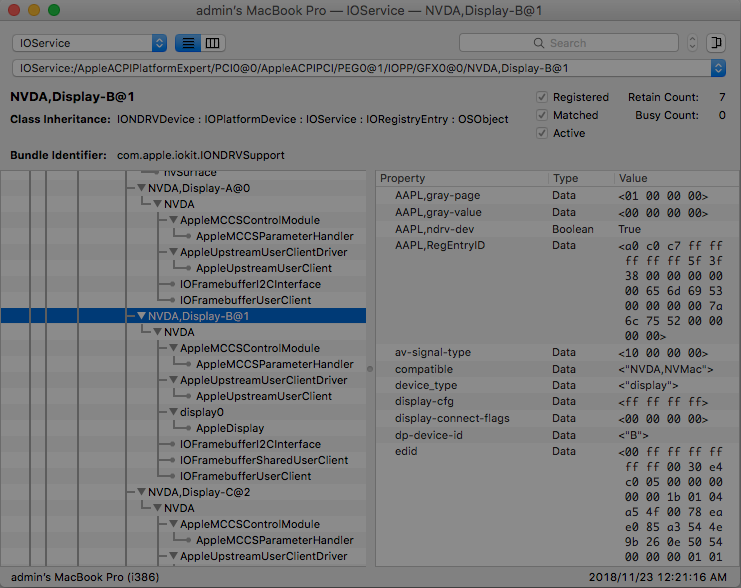The width and height of the screenshot is (741, 588).
Task: Select AppleDisplay tree entry
Action: [x=230, y=428]
